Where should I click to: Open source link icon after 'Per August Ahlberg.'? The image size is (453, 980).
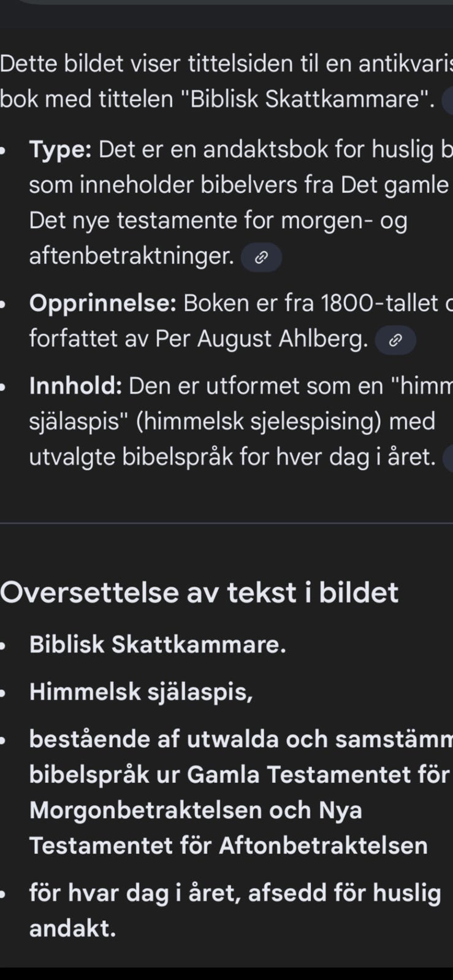tap(395, 340)
